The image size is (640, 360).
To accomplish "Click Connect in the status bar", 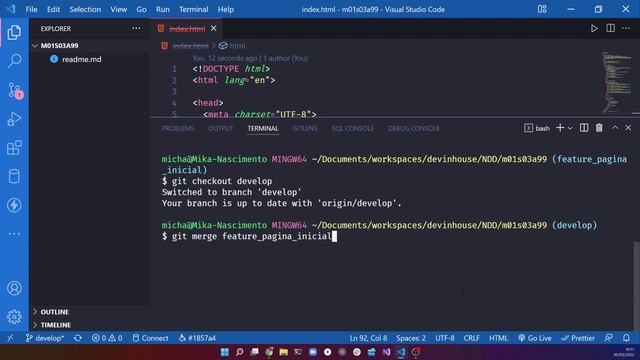I will 150,338.
